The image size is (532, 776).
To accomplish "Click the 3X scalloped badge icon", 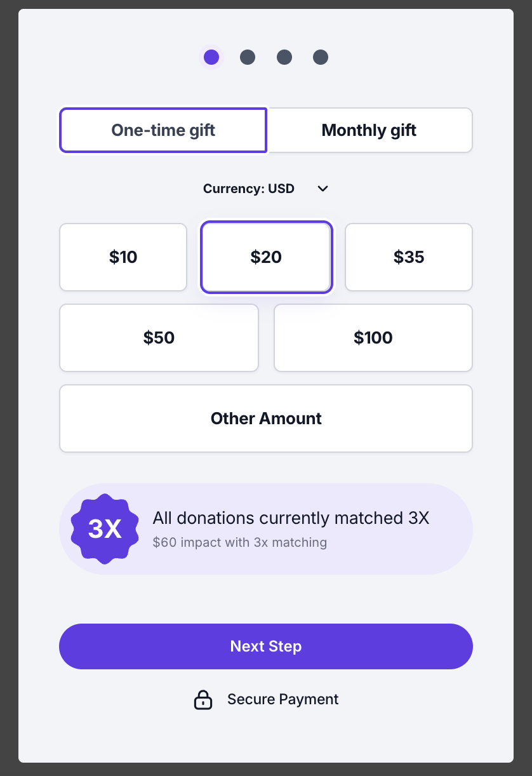I will tap(105, 528).
